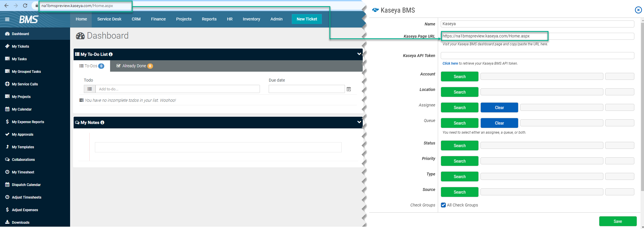
Task: Open the Admin menu
Action: 276,19
